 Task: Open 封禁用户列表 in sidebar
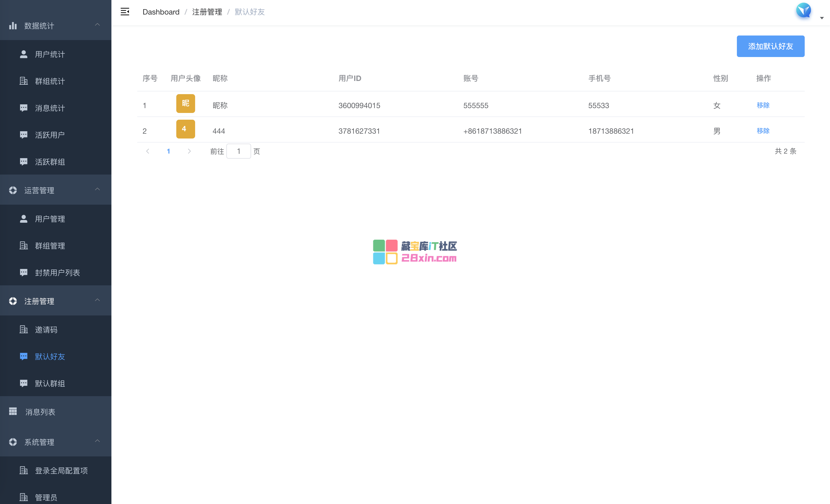tap(57, 273)
